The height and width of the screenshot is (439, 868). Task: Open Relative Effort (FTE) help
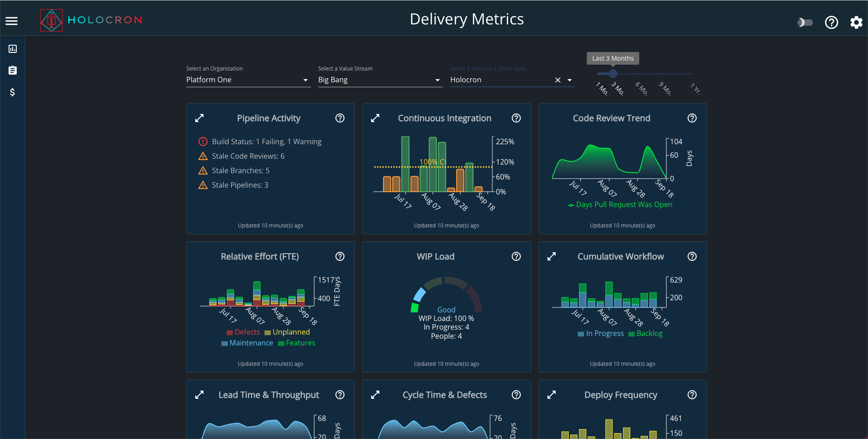coord(340,256)
